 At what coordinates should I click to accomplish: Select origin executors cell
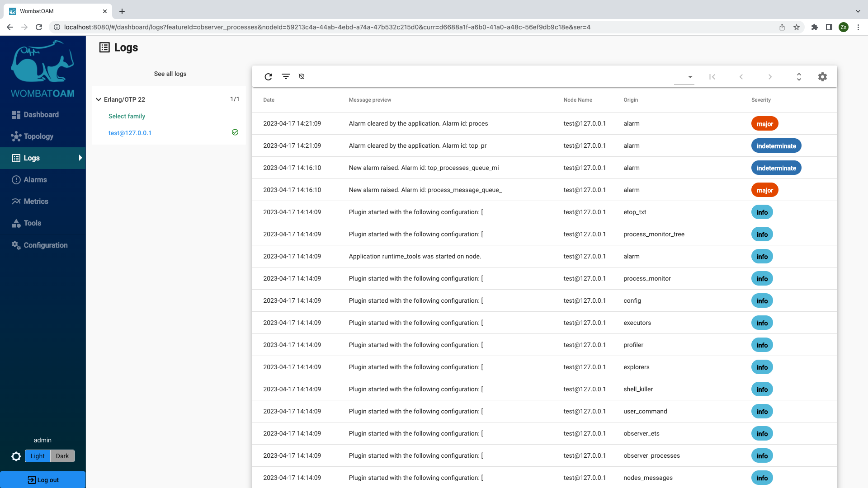point(637,323)
